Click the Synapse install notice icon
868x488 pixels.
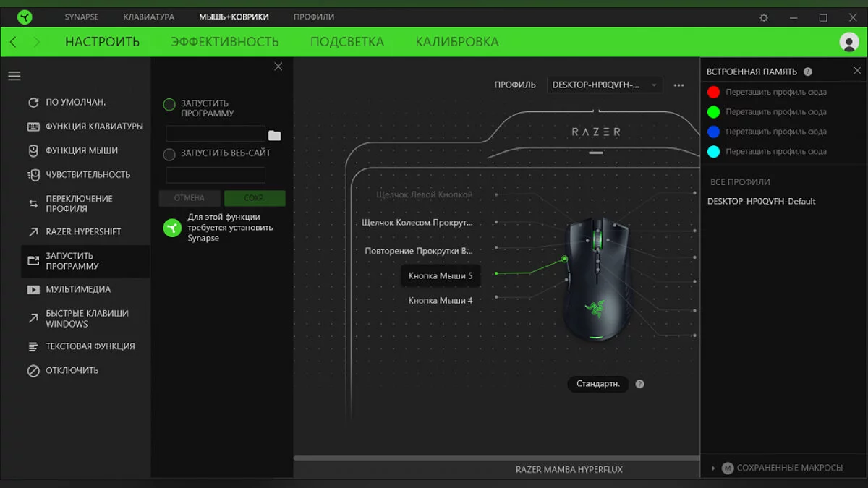point(171,228)
